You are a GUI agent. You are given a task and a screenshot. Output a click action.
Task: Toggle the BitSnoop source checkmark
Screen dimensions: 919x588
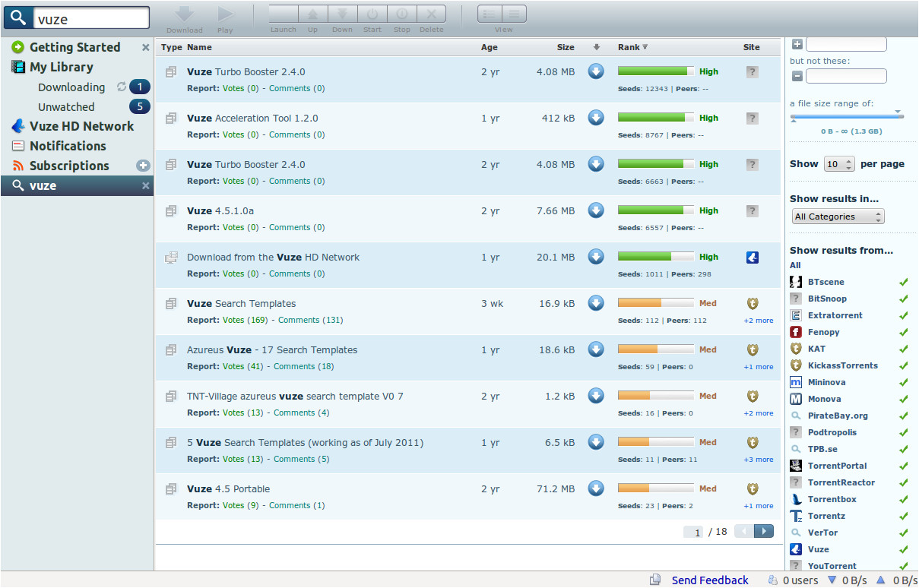click(x=904, y=299)
